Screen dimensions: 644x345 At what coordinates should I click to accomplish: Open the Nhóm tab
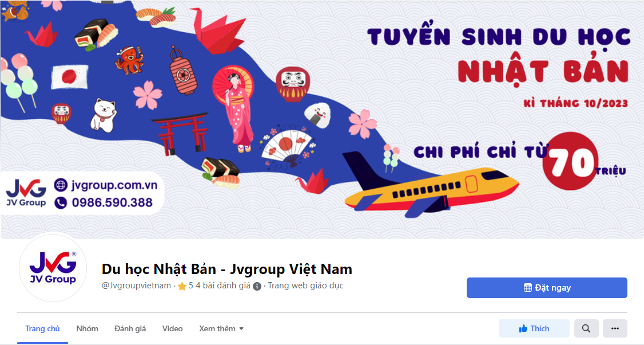pos(87,328)
